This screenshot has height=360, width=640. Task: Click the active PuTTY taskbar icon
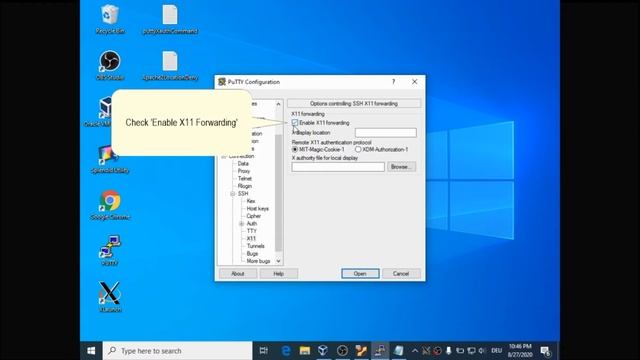[380, 351]
